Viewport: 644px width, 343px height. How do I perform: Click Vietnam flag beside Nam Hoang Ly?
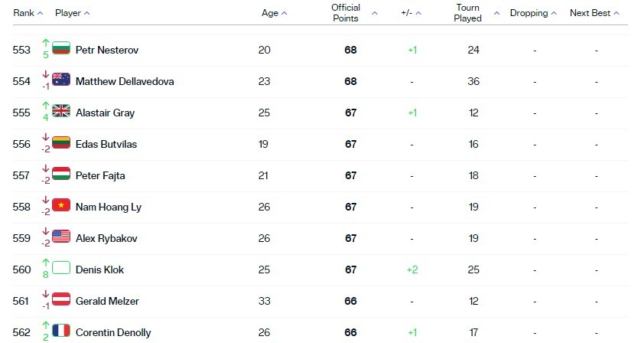pos(60,205)
